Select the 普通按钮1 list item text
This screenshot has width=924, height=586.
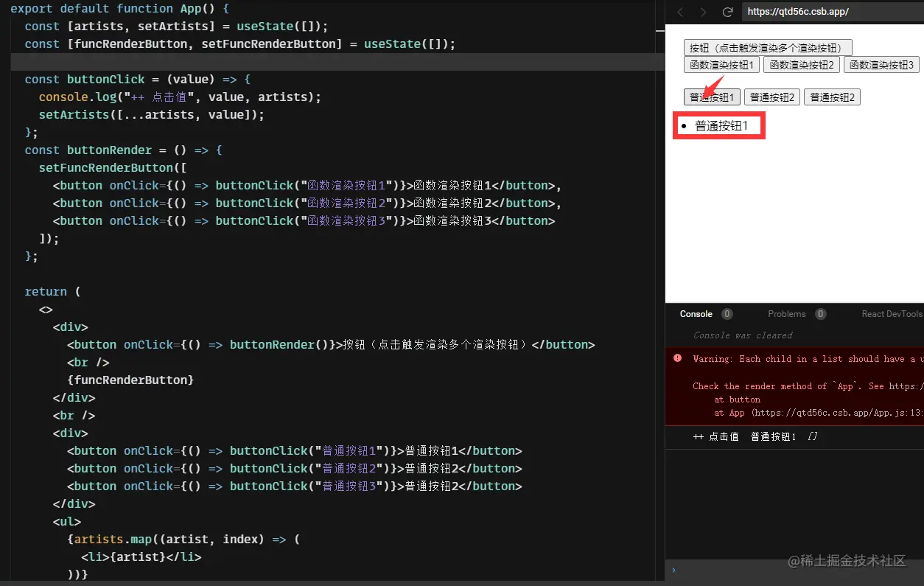click(721, 126)
